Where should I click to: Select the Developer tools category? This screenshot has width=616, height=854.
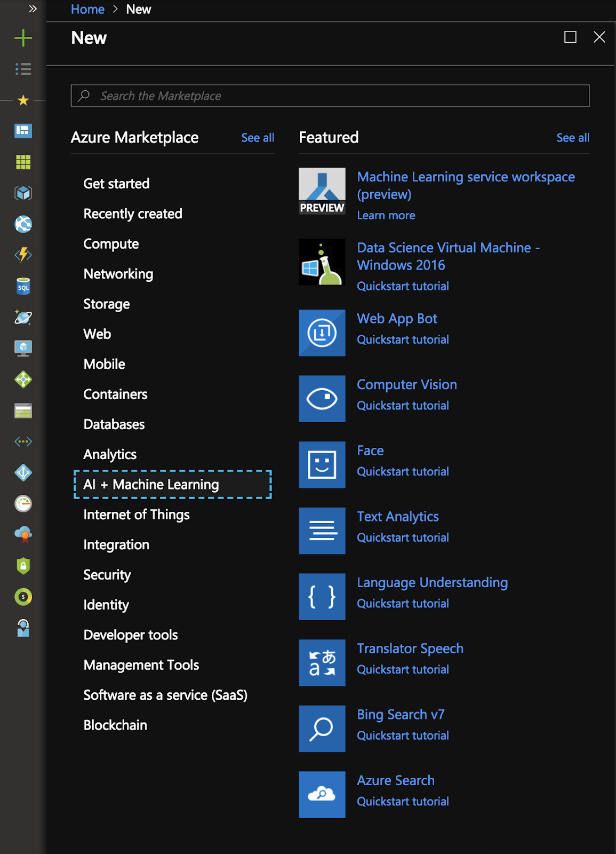131,635
